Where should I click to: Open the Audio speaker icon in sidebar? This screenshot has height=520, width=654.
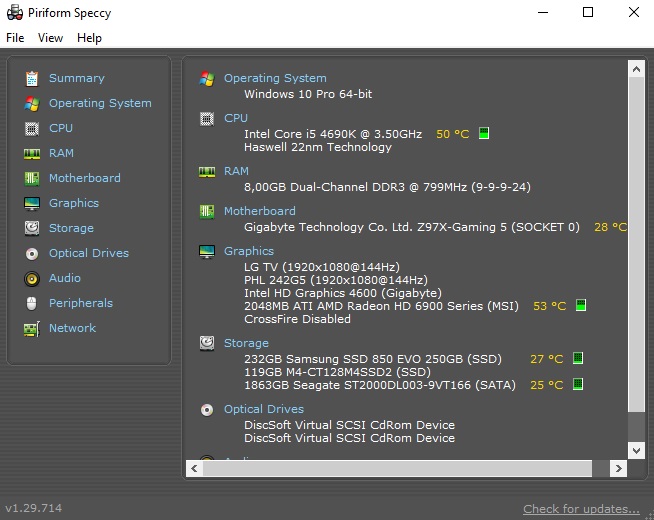(x=31, y=278)
